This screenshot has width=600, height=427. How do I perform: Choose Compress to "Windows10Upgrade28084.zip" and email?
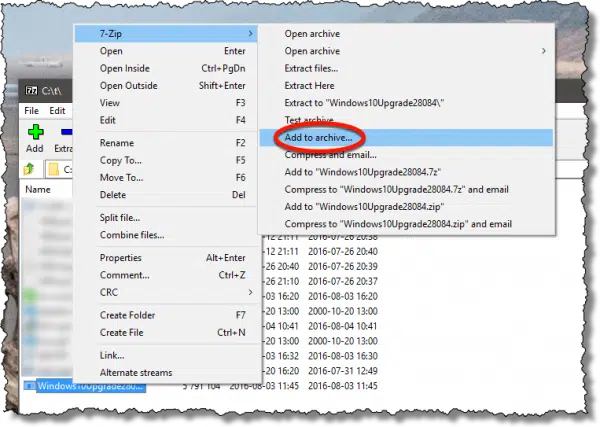(406, 224)
